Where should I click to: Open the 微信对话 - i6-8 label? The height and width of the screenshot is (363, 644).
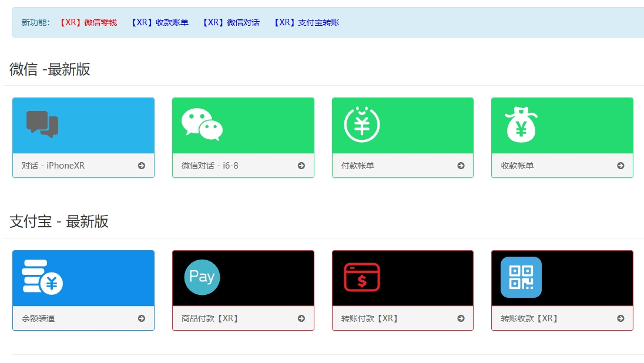210,166
